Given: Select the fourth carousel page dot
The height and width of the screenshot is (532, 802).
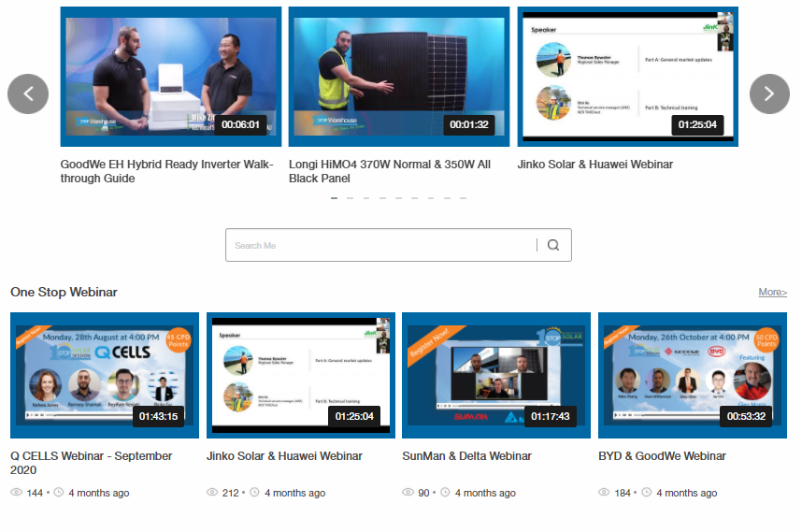Looking at the screenshot, I should [382, 198].
